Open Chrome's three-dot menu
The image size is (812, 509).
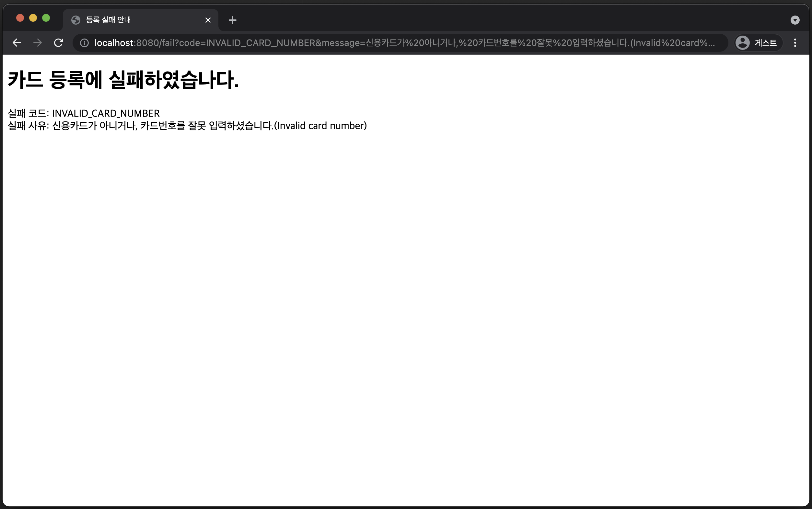[x=795, y=43]
